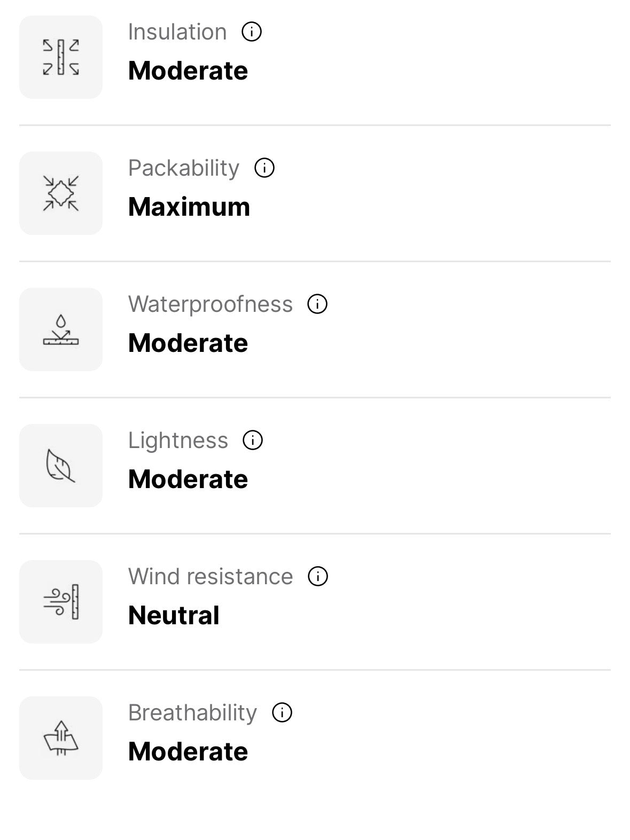
Task: Click the Insulation feature icon
Action: click(x=61, y=57)
